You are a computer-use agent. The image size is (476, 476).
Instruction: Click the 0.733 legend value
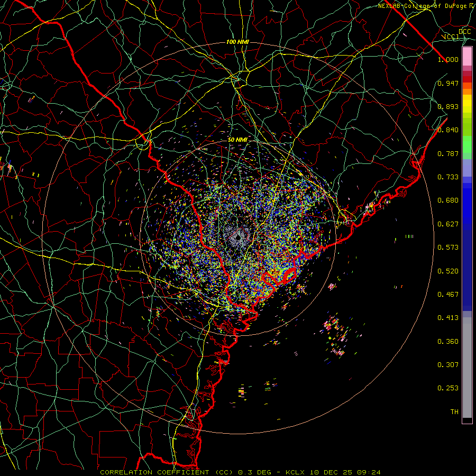click(x=448, y=177)
